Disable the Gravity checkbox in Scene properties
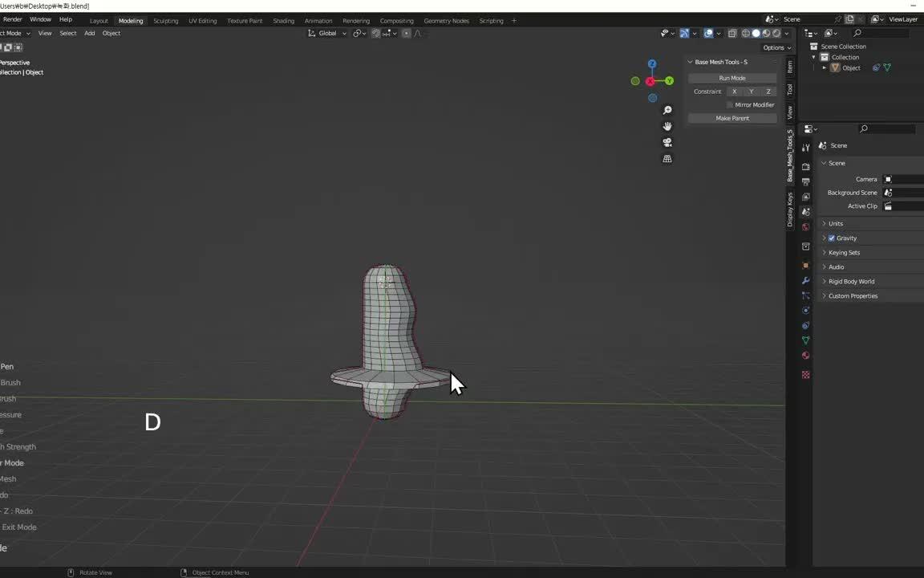The width and height of the screenshot is (924, 578). (831, 238)
